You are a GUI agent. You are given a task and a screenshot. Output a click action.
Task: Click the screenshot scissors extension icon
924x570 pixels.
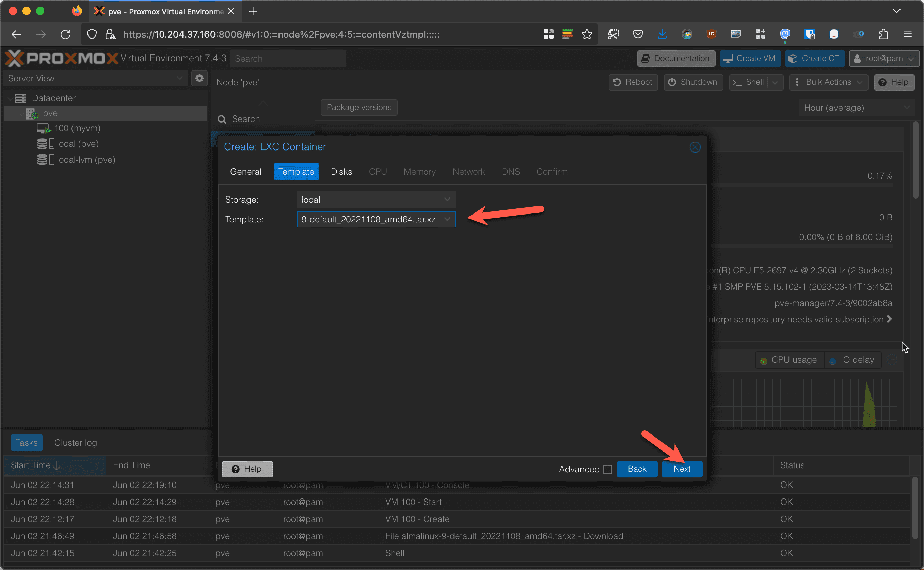tap(613, 35)
